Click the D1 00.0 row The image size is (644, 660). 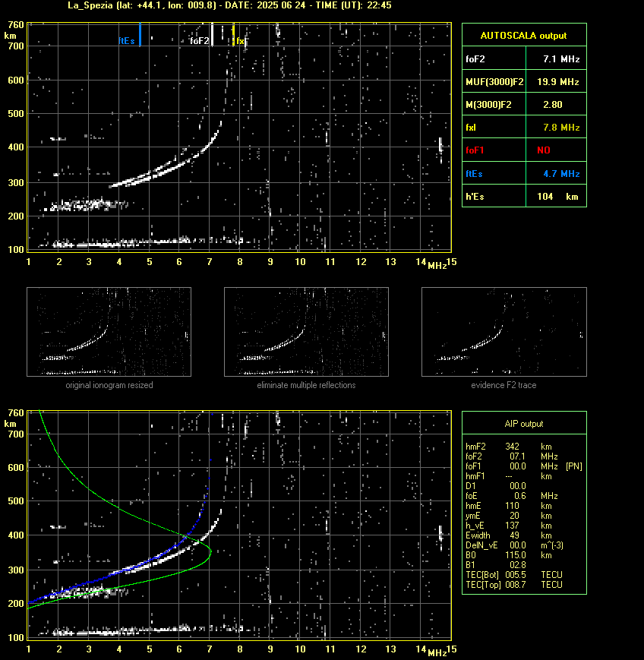click(x=496, y=486)
